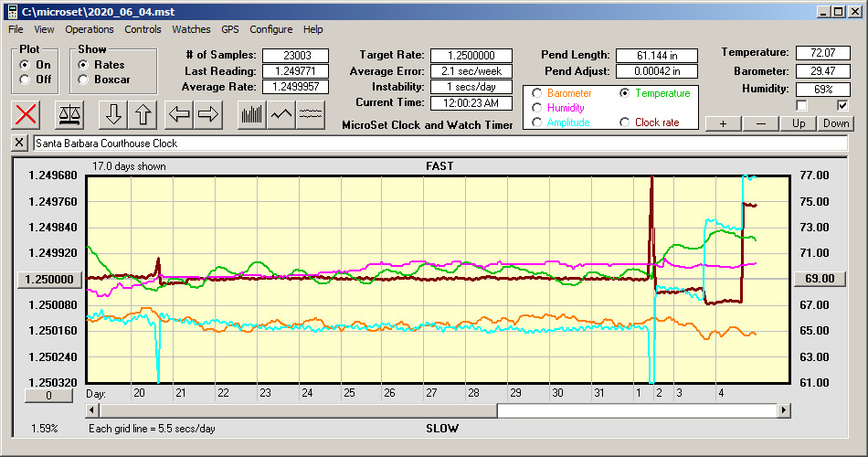Click the Santa Barbara Courthouse Clock name field
This screenshot has width=868, height=457.
[x=440, y=143]
